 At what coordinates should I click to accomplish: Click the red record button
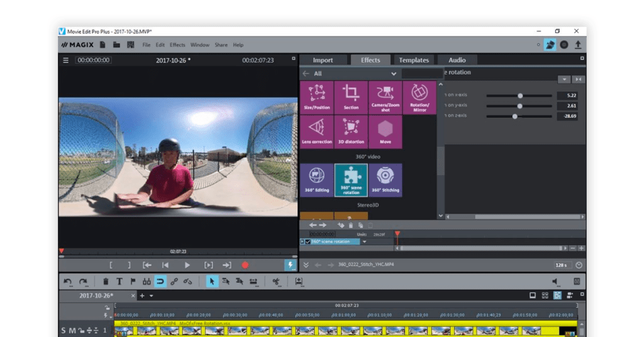pos(245,265)
